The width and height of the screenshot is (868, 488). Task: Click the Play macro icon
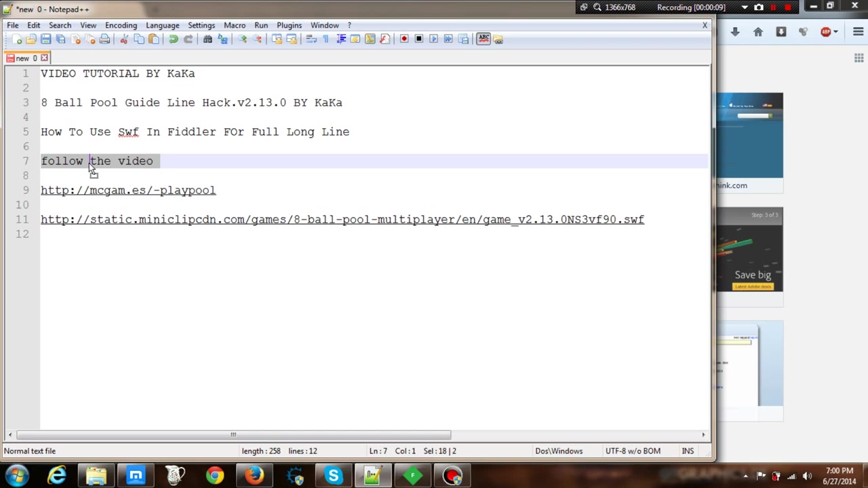click(x=434, y=39)
